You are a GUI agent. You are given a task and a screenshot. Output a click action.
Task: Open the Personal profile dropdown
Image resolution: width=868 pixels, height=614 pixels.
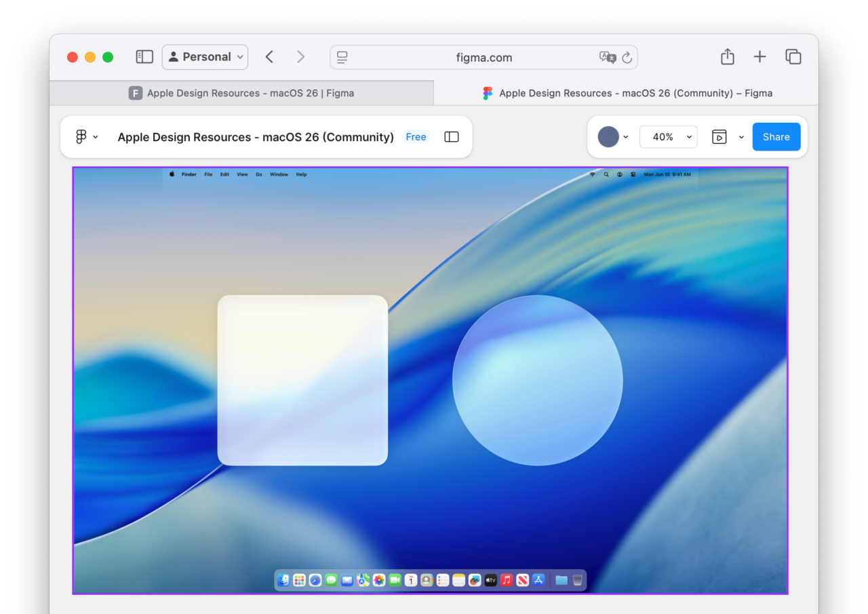click(x=205, y=57)
